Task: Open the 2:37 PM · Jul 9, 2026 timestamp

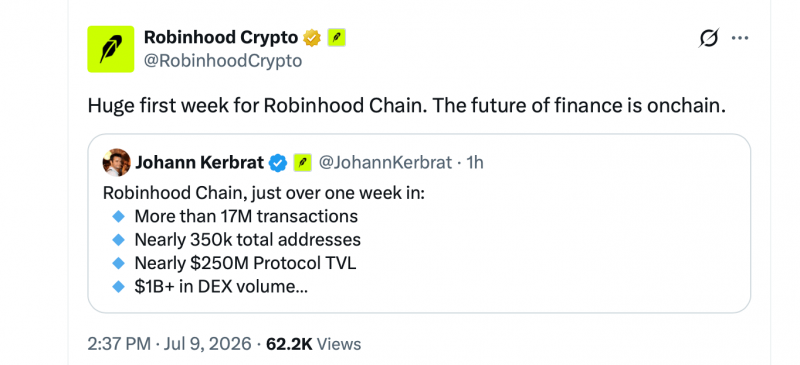Action: (x=169, y=344)
